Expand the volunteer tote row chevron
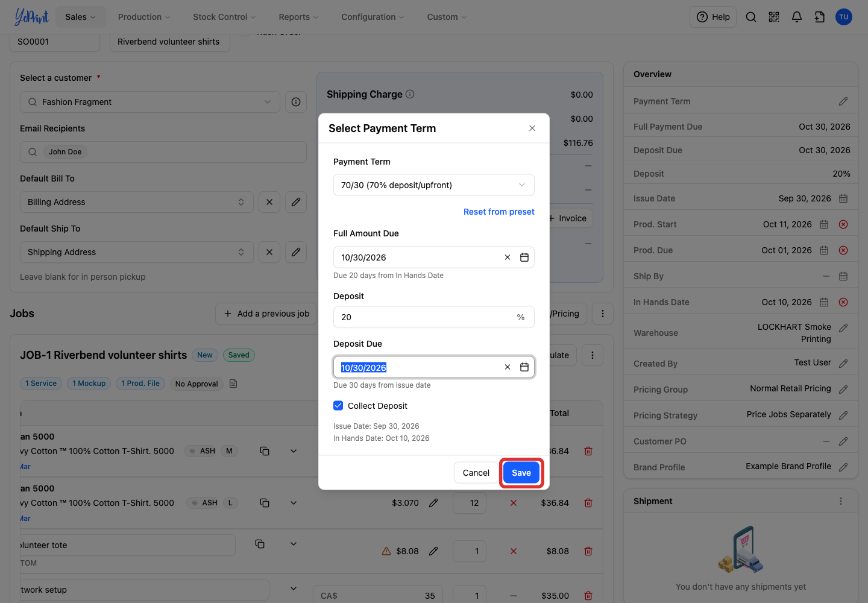The height and width of the screenshot is (603, 868). point(294,544)
